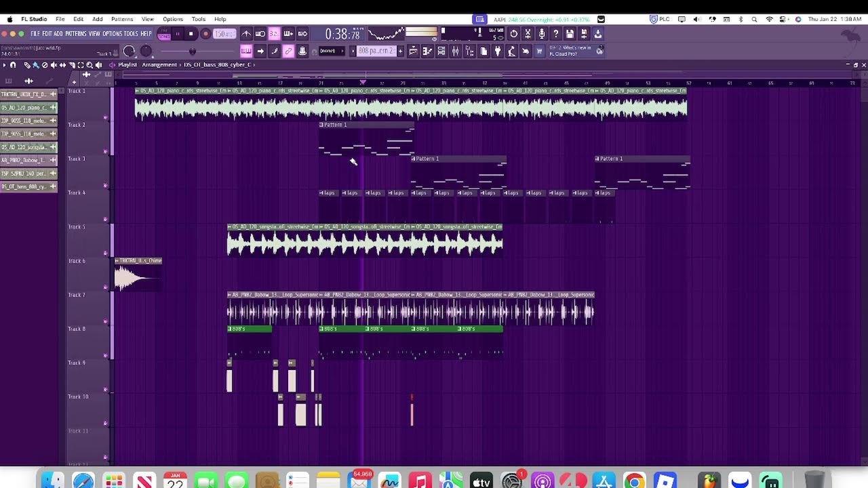
Task: Open the ADD menu in FL Studio
Action: [58, 34]
